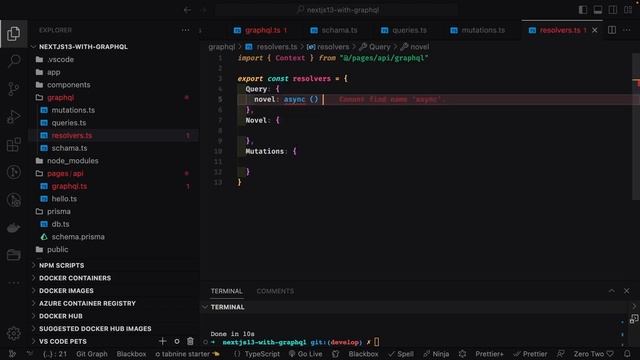Open the Explorer view in activity bar
This screenshot has height=360, width=640.
click(13, 33)
